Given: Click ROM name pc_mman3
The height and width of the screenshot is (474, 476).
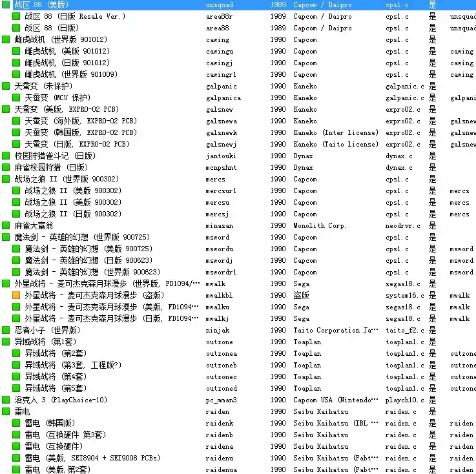Looking at the screenshot, I should point(221,400).
